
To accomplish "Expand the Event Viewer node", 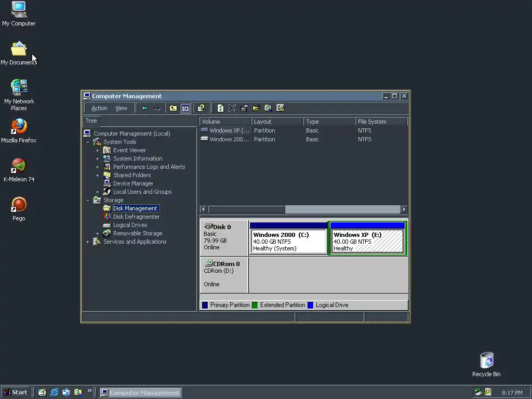I will click(97, 150).
